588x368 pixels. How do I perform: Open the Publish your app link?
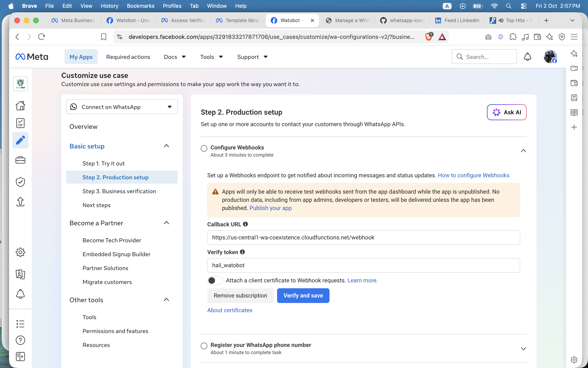pyautogui.click(x=271, y=208)
